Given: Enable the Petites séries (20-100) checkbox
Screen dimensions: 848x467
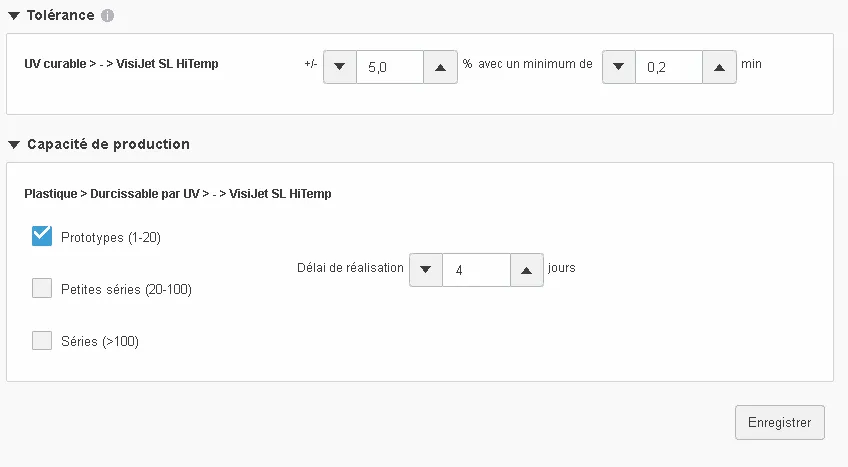Looking at the screenshot, I should point(42,289).
